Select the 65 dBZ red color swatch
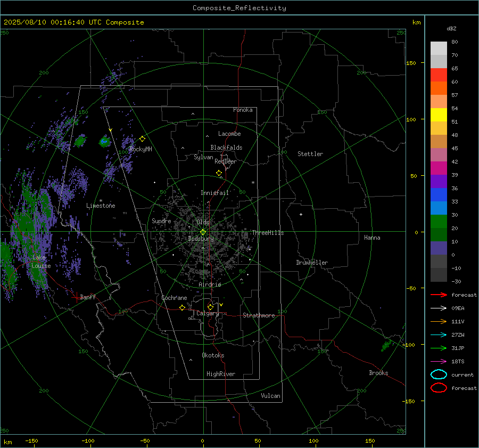 click(x=439, y=75)
